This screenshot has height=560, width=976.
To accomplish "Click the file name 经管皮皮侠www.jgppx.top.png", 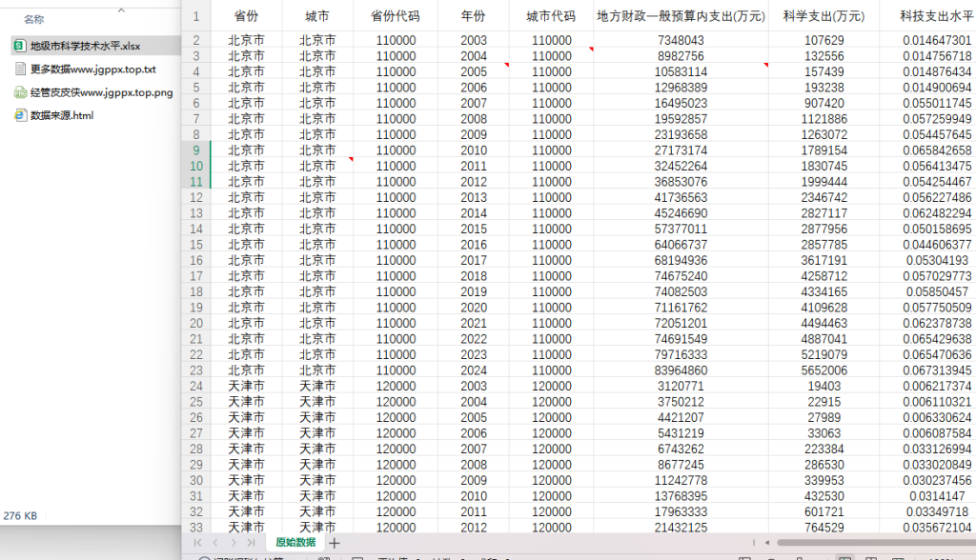I will point(101,92).
